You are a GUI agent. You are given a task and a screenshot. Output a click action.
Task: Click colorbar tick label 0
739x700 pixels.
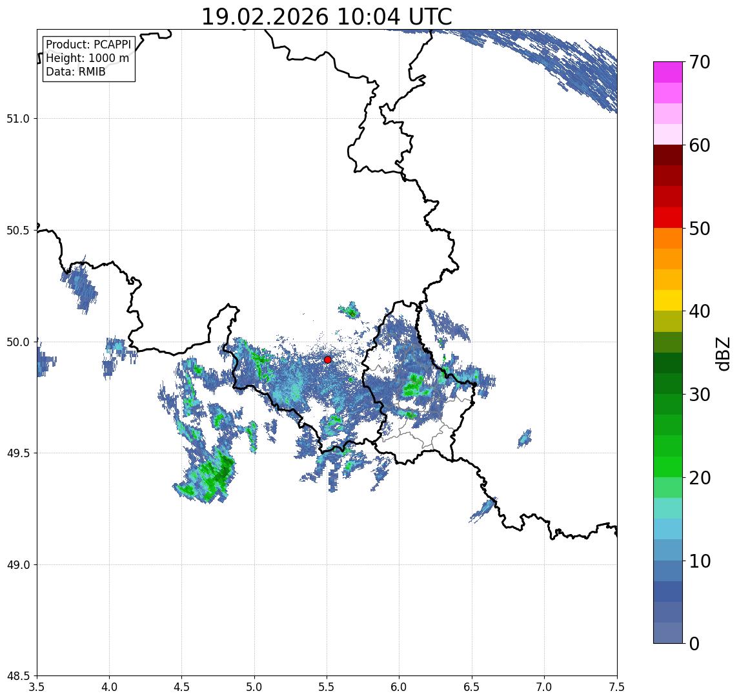click(694, 643)
